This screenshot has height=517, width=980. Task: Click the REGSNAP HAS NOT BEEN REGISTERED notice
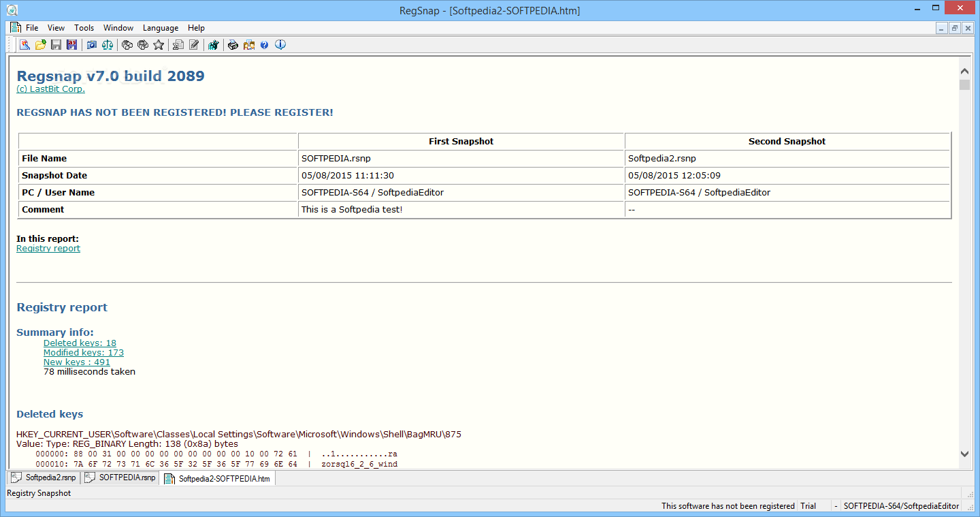click(175, 112)
